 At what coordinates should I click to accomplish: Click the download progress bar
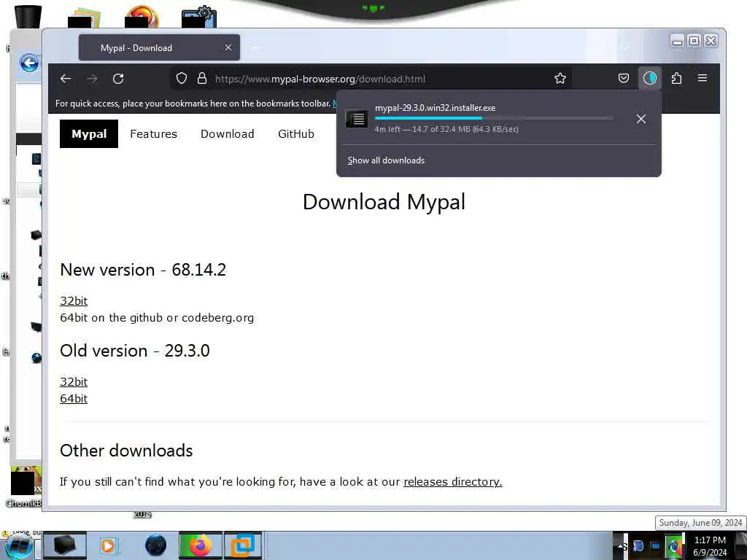coord(494,118)
